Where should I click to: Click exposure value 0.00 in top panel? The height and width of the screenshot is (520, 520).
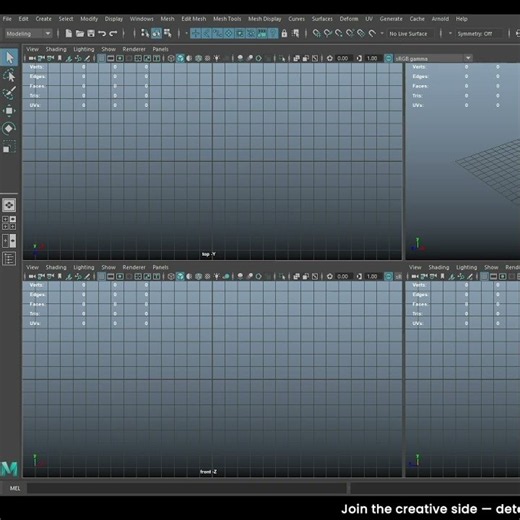click(x=343, y=59)
